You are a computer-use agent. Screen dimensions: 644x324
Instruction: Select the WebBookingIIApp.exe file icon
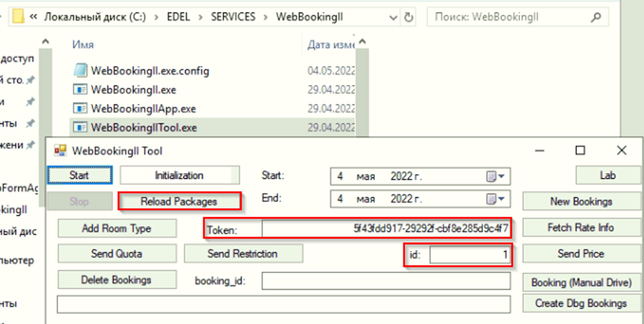[80, 109]
